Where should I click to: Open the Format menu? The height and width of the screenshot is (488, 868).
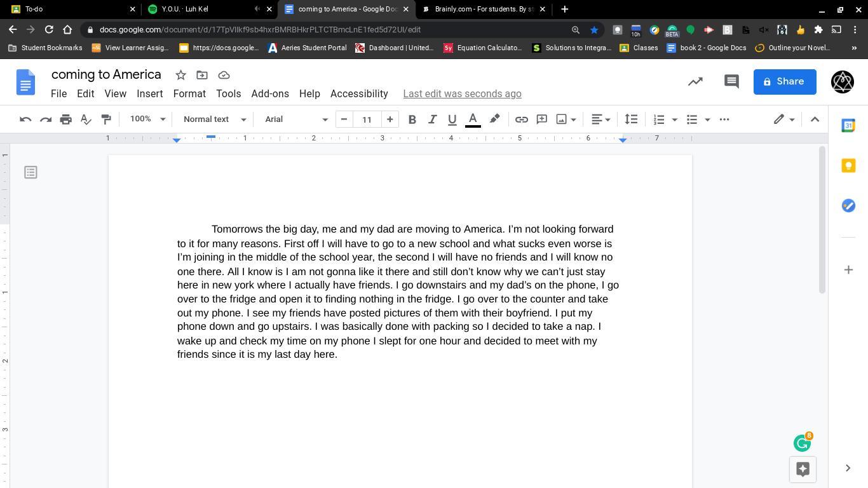click(x=189, y=93)
